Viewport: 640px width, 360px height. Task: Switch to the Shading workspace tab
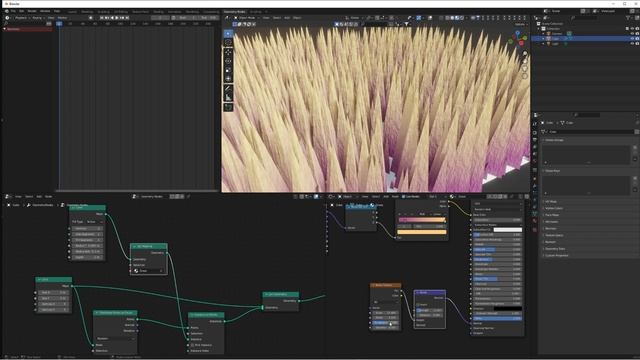[x=158, y=12]
